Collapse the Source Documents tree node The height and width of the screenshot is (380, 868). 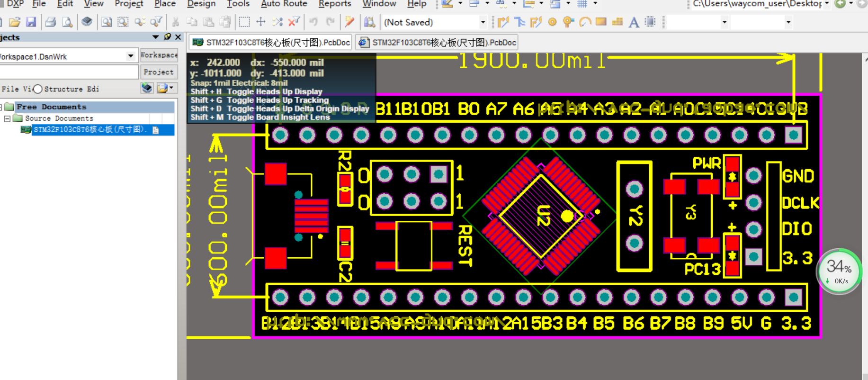tap(7, 118)
